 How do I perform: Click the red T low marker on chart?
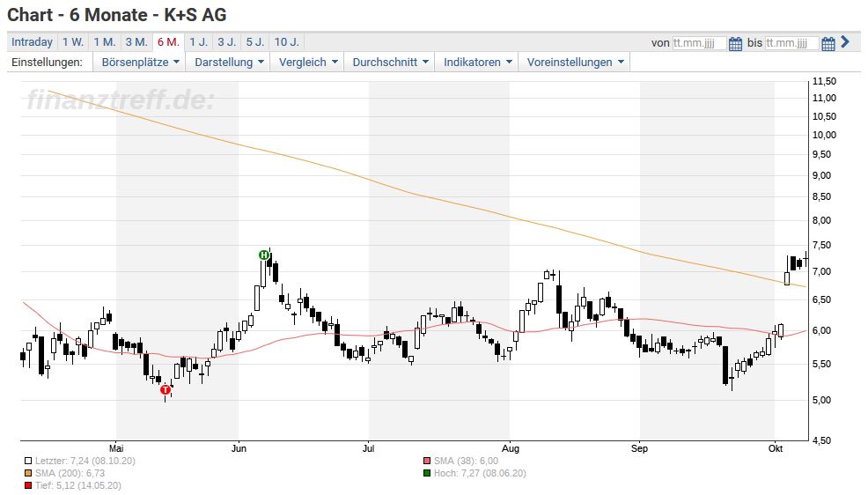pyautogui.click(x=165, y=390)
